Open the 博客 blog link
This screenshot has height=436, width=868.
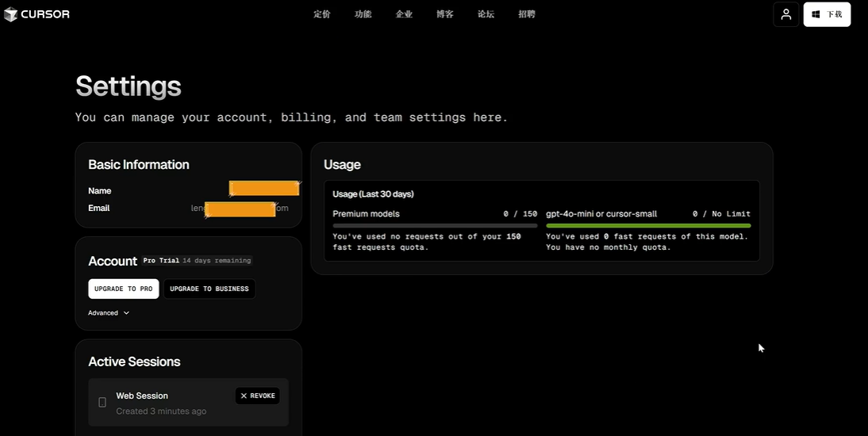pos(445,14)
